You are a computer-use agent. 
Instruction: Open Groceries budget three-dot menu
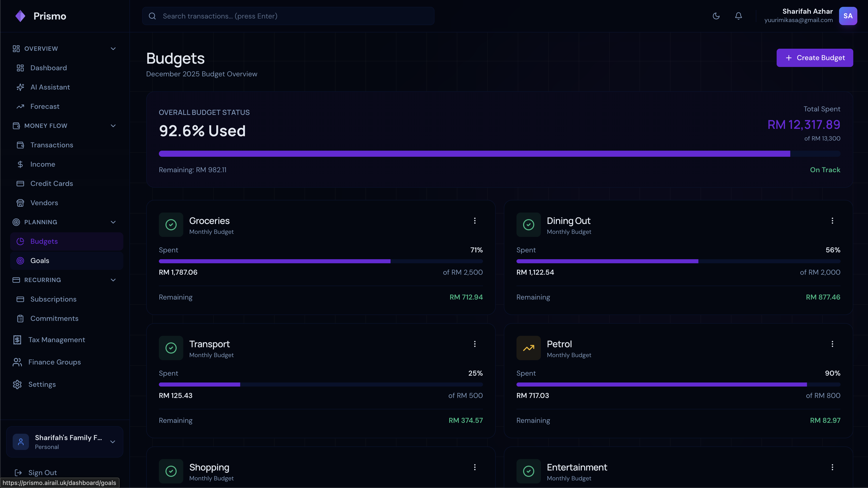(x=474, y=221)
